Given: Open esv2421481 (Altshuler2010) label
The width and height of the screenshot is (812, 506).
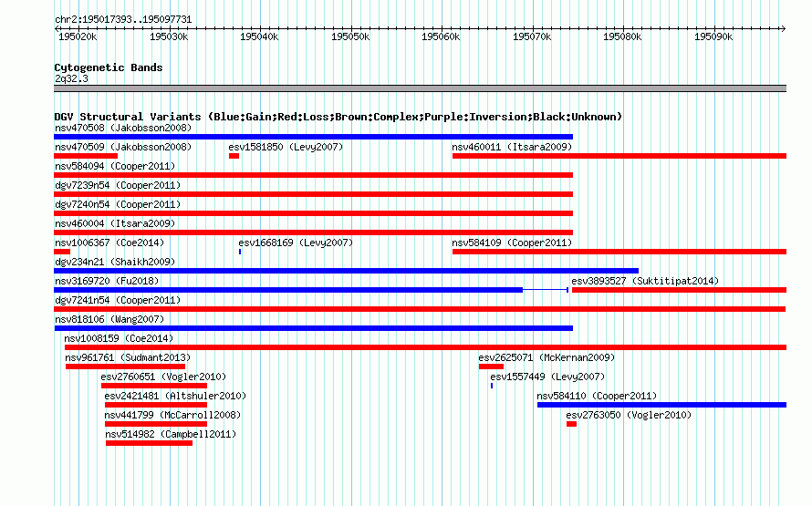Looking at the screenshot, I should click(x=175, y=396).
